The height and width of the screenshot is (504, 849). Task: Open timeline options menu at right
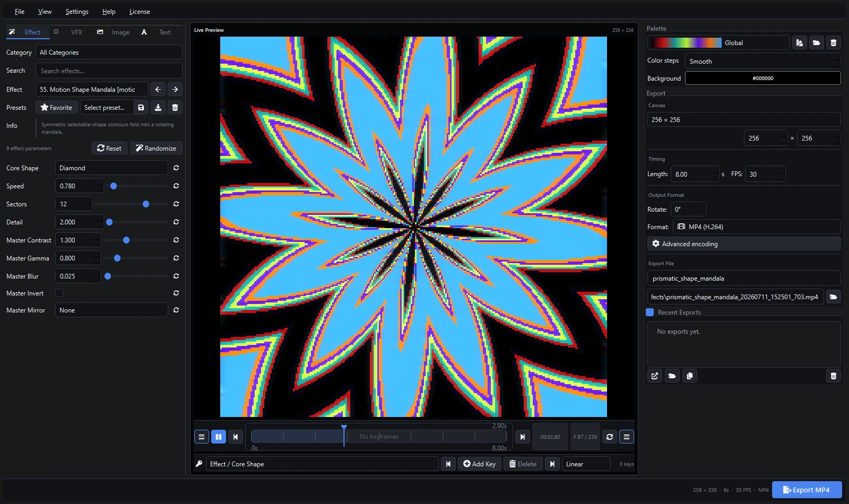pos(627,437)
